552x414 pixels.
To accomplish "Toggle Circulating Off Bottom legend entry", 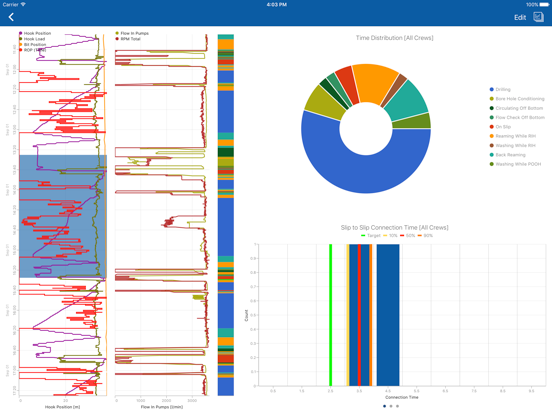I will click(516, 108).
